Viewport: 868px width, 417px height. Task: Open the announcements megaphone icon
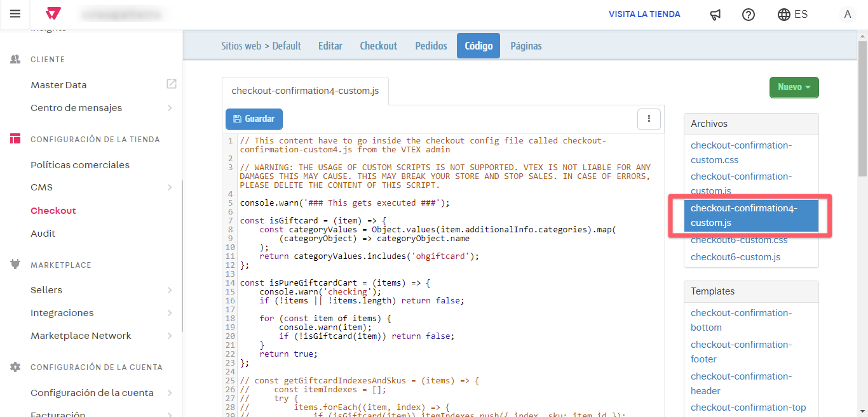(715, 15)
